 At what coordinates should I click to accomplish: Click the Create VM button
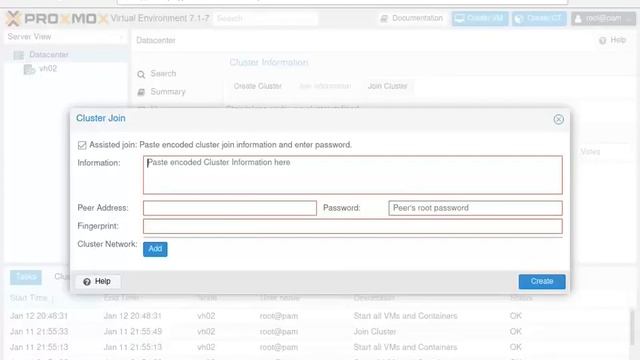click(x=480, y=18)
